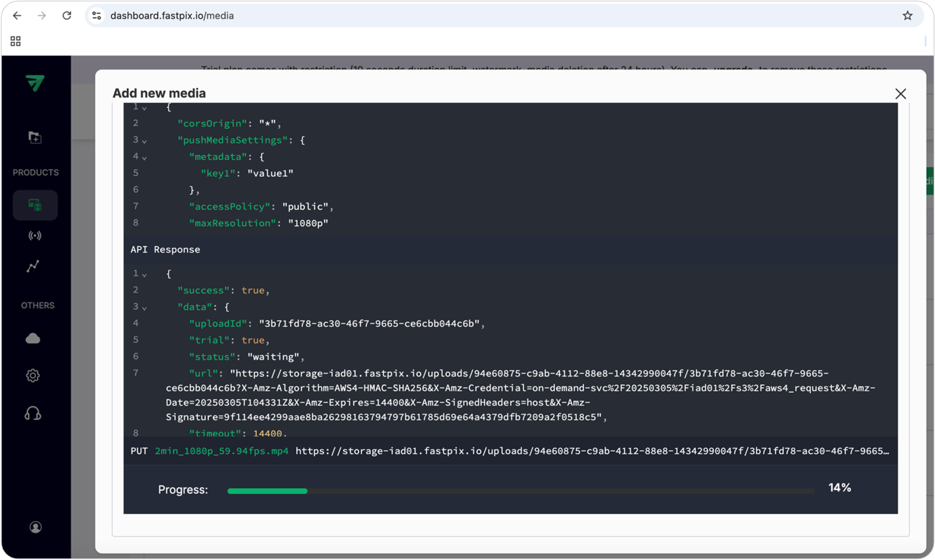Click the FastPix logo in sidebar
935x560 pixels.
point(35,83)
